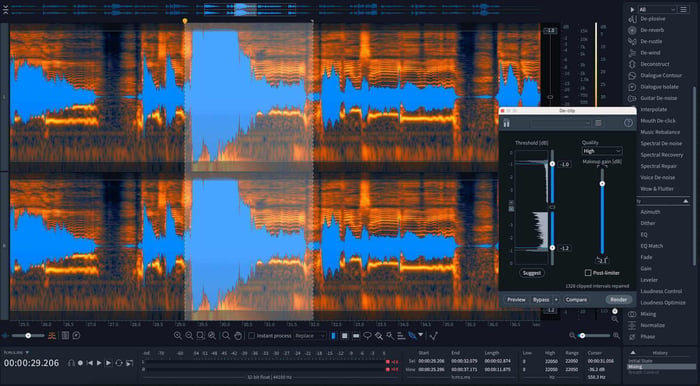Collapse the Utility section with triangle

[686, 201]
